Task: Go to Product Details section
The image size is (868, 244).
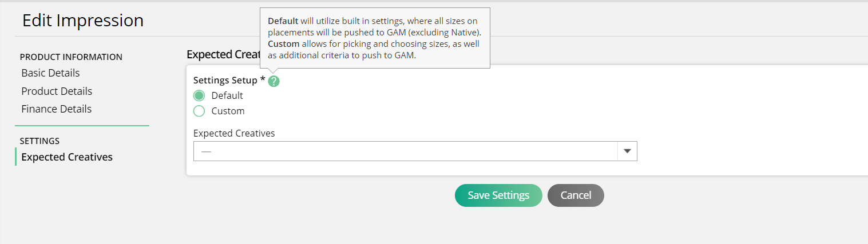Action: click(57, 91)
